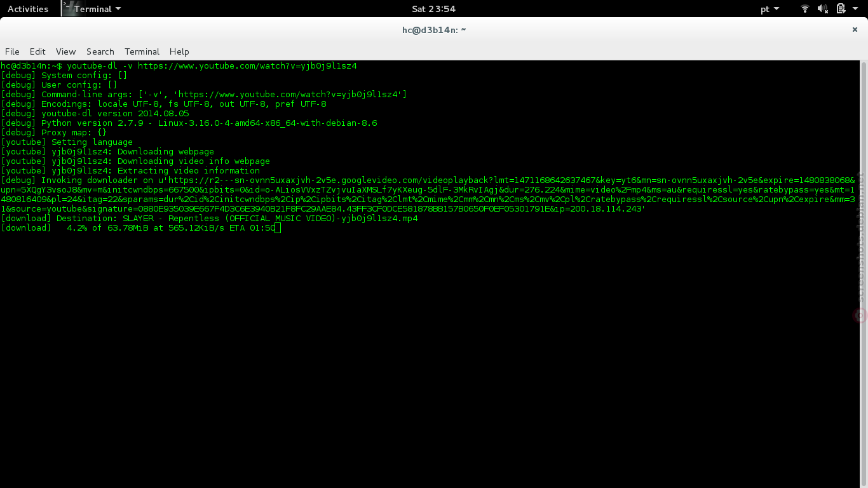
Task: Click the 'Command-line args' debug line
Action: [x=204, y=94]
